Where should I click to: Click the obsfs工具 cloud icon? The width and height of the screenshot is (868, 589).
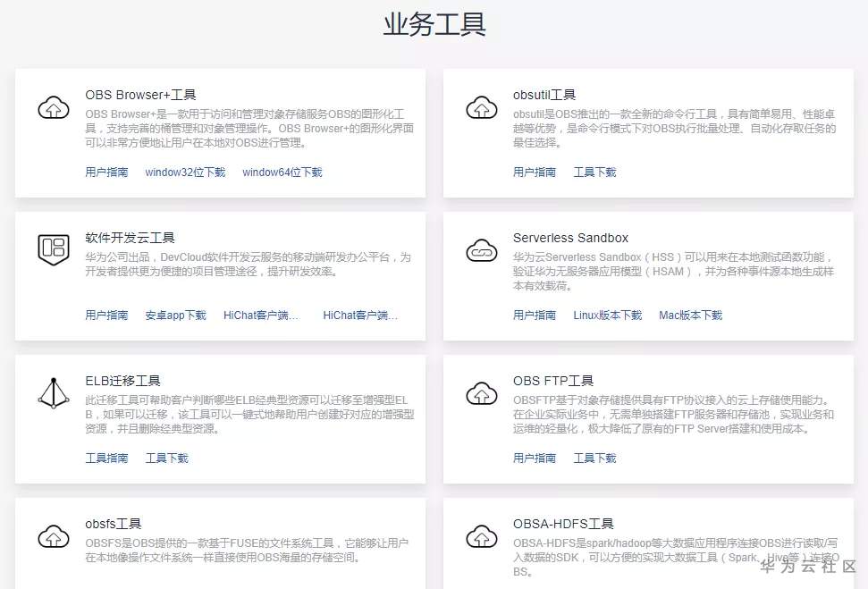click(x=54, y=536)
